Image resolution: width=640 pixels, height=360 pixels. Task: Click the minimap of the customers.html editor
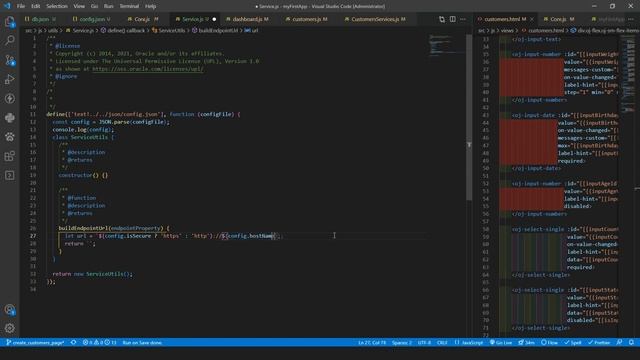[x=628, y=73]
